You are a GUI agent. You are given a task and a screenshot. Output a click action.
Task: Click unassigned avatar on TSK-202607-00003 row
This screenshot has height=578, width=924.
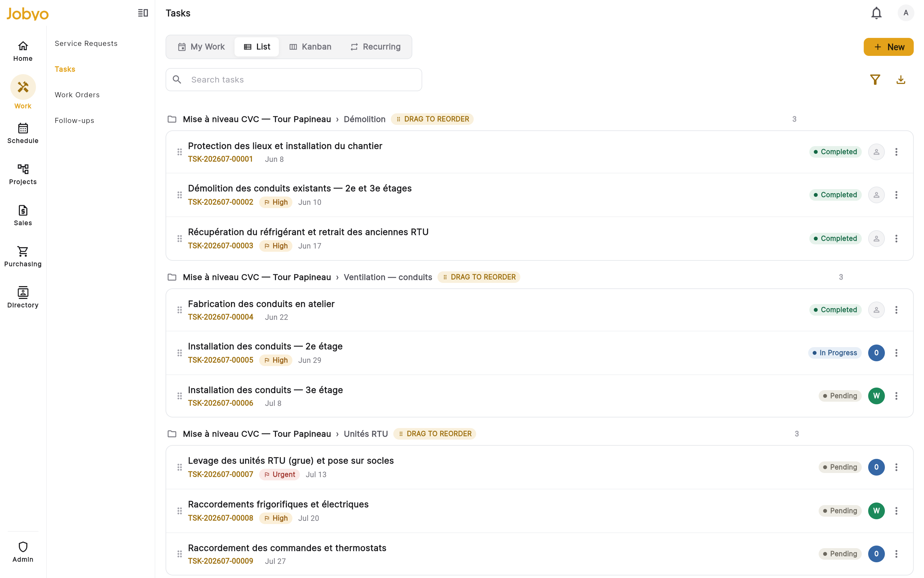[x=876, y=239]
